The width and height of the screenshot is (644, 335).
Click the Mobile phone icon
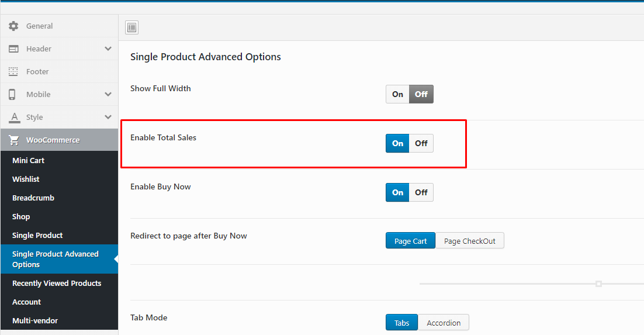click(x=12, y=95)
